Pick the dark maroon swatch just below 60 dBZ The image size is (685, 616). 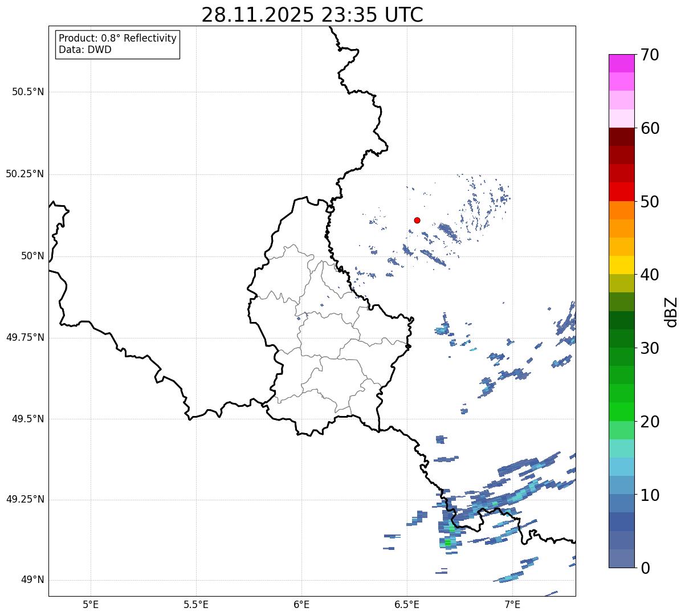click(x=621, y=137)
